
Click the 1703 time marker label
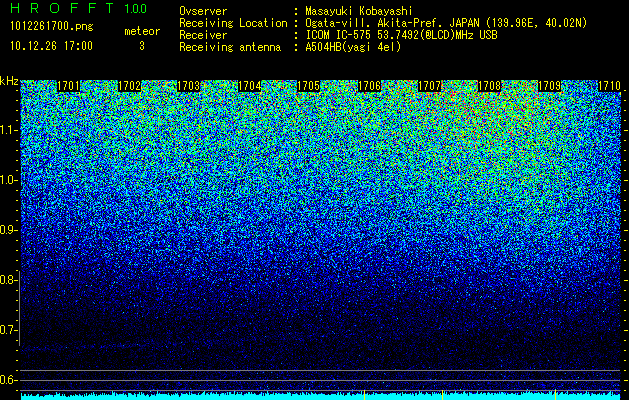point(189,86)
